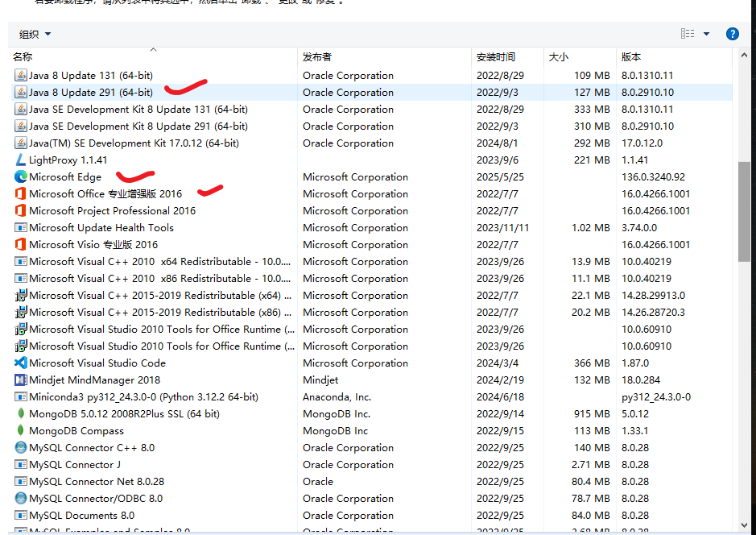Click the vertical scrollbar thumb
Viewport: 756px width, 535px height.
pyautogui.click(x=744, y=211)
